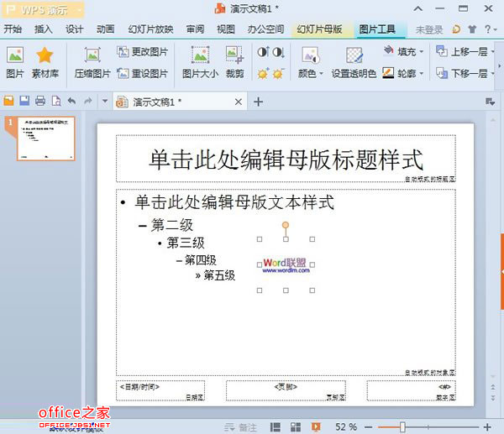Screen dimensions: 504x434
Task: Click the open file icon in quick toolbar
Action: pos(8,101)
